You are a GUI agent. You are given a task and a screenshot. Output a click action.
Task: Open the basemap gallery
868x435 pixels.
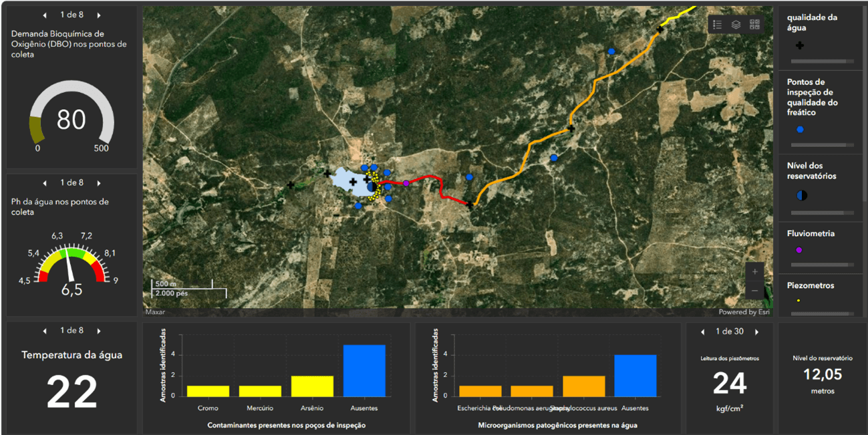click(x=754, y=25)
